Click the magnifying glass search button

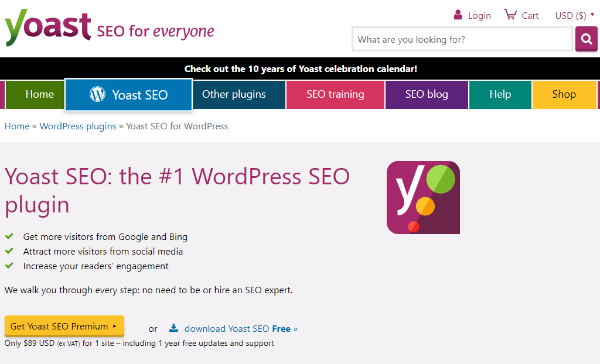[x=586, y=39]
